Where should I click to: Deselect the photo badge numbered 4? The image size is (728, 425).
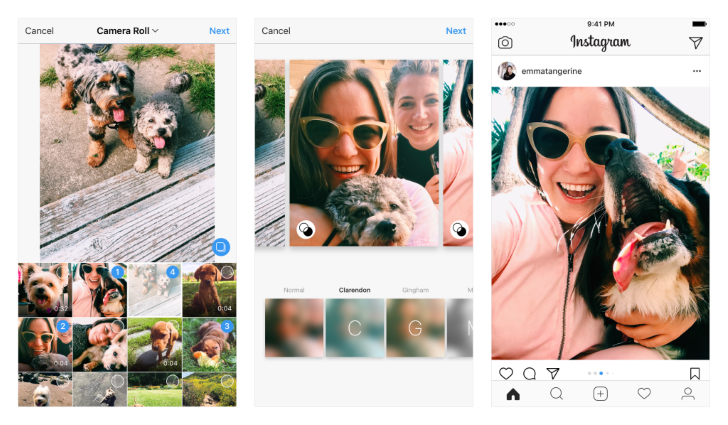tap(173, 272)
